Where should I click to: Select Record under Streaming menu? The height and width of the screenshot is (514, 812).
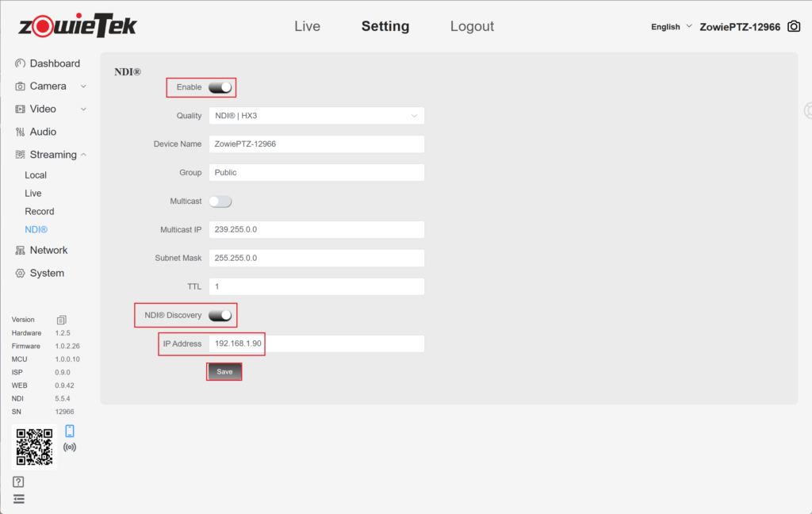(x=40, y=212)
